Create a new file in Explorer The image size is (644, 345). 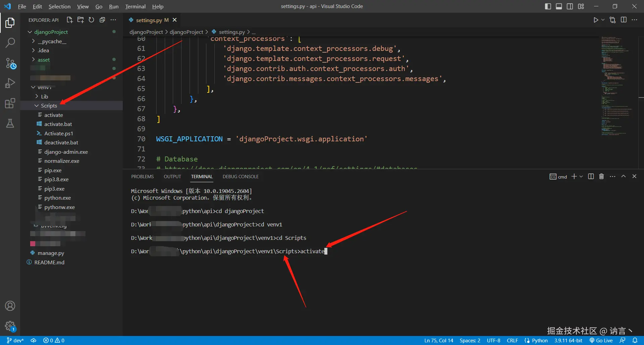point(69,20)
